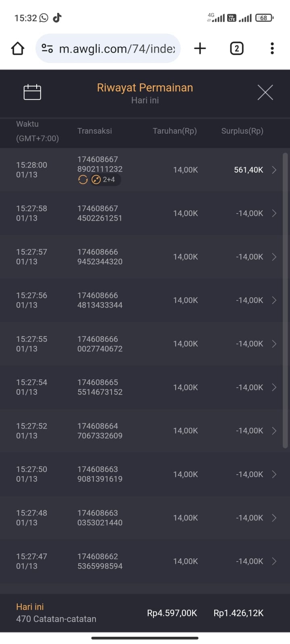This screenshot has width=290, height=644.
Task: Close the Riwayat Permainan panel
Action: click(265, 92)
